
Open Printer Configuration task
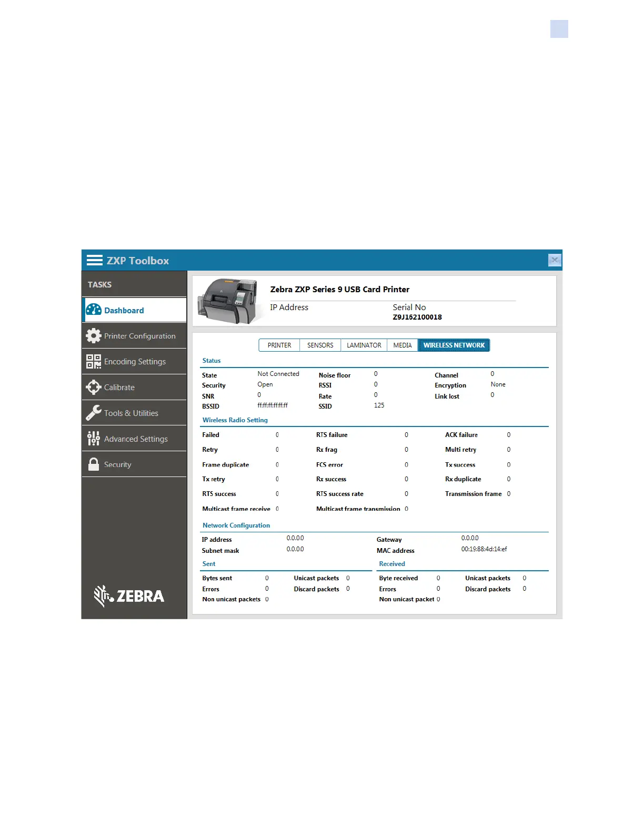pos(135,336)
